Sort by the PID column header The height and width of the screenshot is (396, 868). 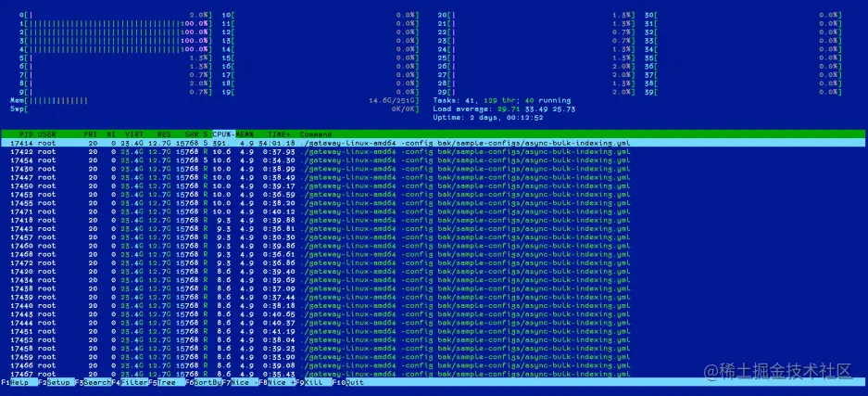tap(26, 134)
